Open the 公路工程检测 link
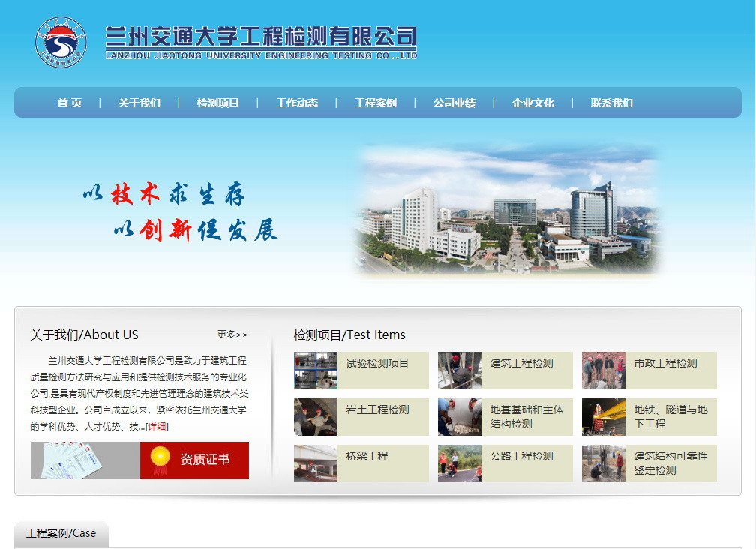Viewport: 756px width, 549px height. coord(521,456)
